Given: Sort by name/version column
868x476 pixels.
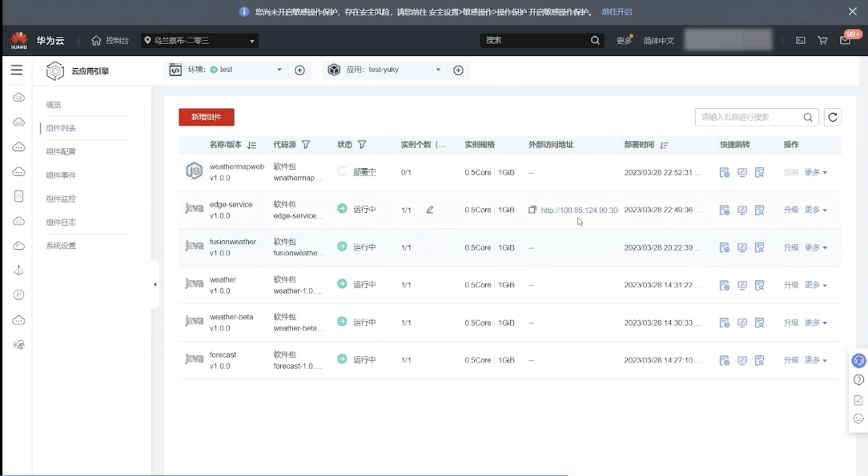Looking at the screenshot, I should [x=252, y=145].
